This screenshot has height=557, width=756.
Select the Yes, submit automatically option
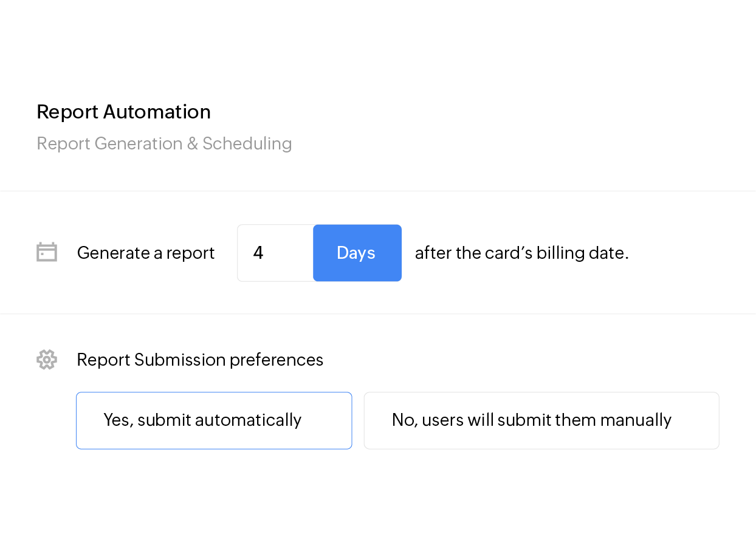coord(214,420)
